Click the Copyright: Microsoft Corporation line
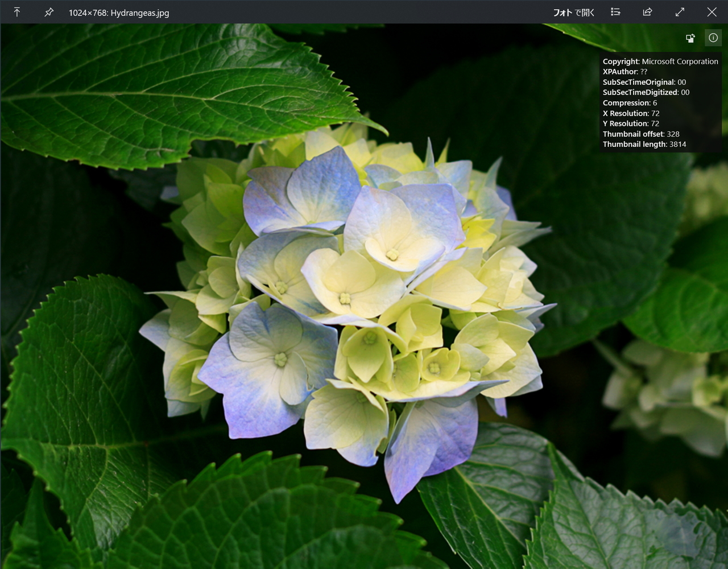This screenshot has width=728, height=569. point(660,61)
